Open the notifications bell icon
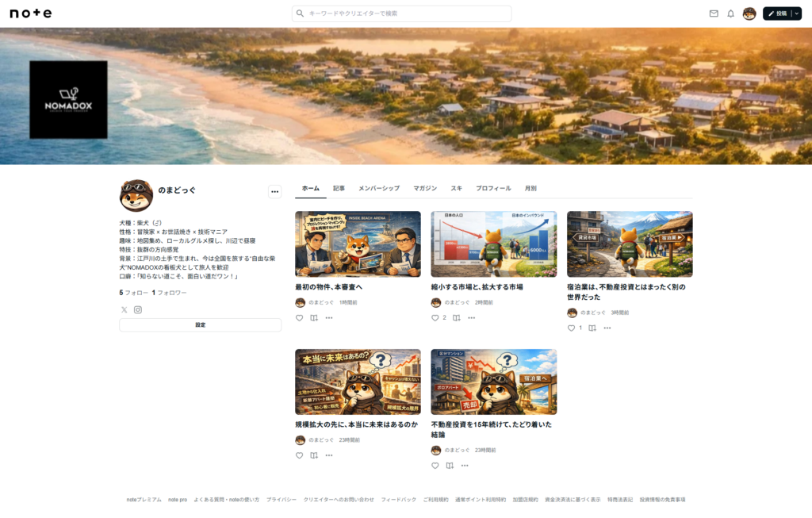Viewport: 812px width, 518px height. pos(730,13)
